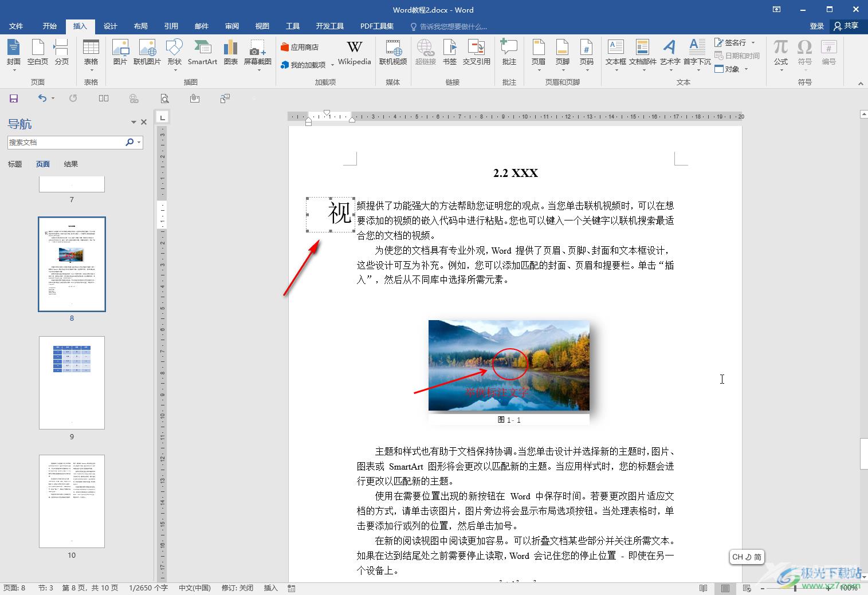
Task: Insert an equation (公式)
Action: point(781,54)
